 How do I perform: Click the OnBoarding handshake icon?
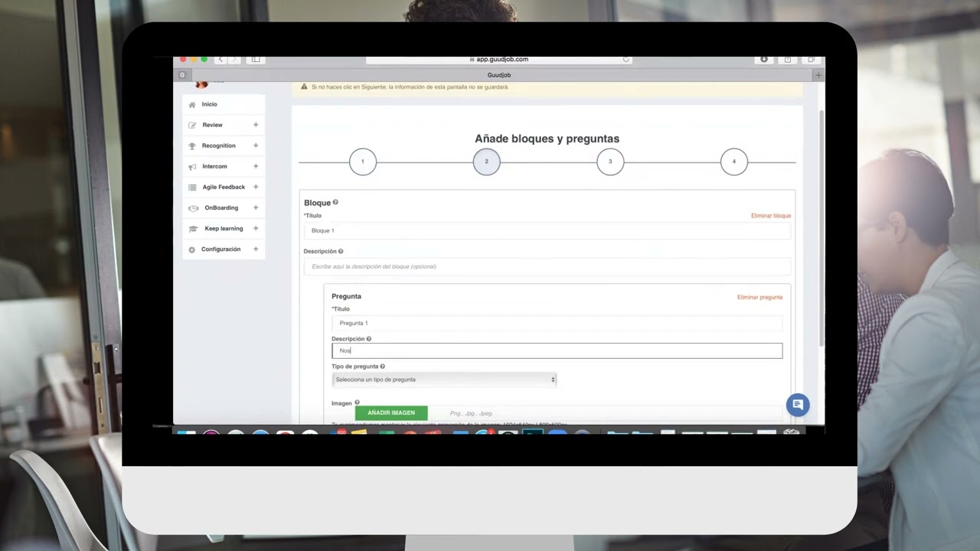[x=193, y=208]
